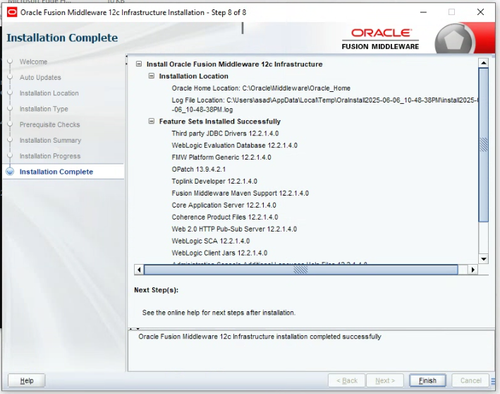
Task: Select the Installation Complete step
Action: click(x=56, y=172)
